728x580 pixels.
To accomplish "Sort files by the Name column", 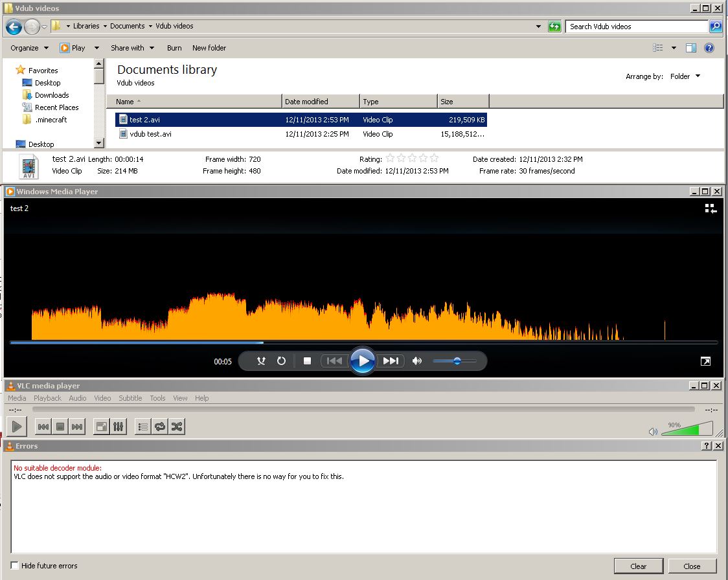I will pos(194,102).
